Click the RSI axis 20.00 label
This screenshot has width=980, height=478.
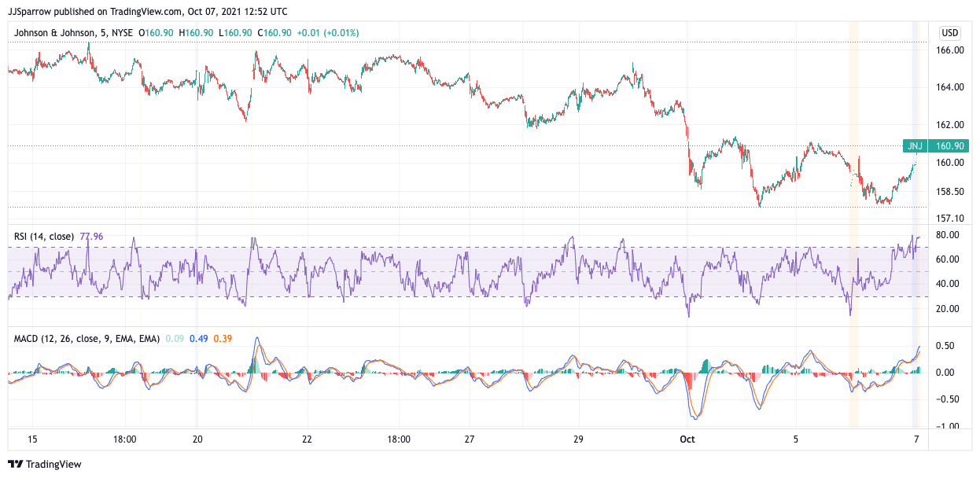946,308
